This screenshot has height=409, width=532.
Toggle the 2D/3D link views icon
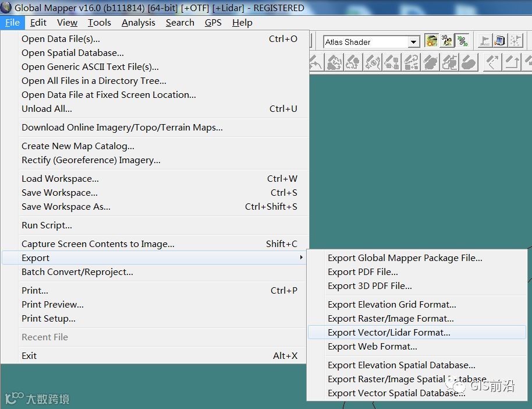[x=462, y=41]
